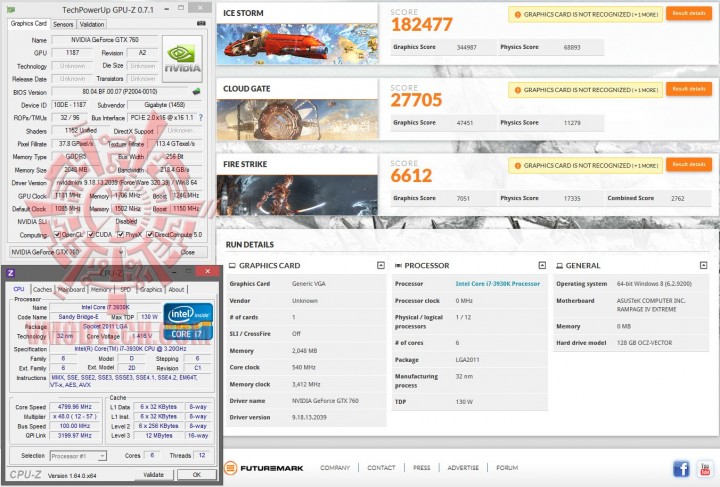
Task: Click the GPU-Z screenshot camera icon
Action: tap(201, 23)
